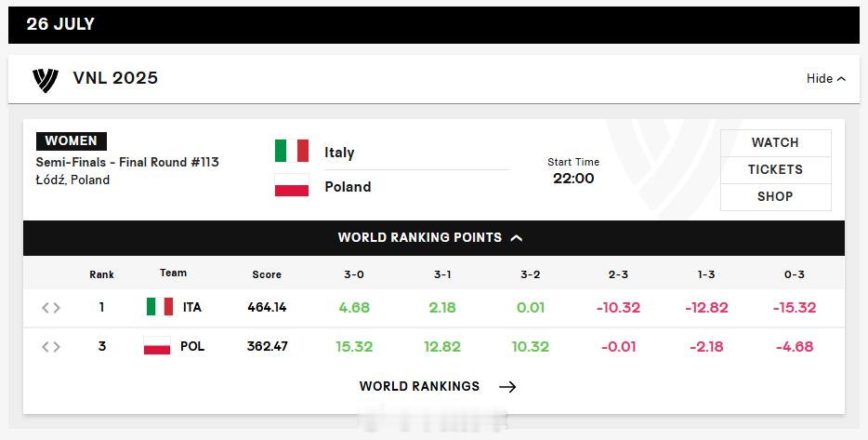
Task: Click the Poland team name
Action: click(348, 187)
